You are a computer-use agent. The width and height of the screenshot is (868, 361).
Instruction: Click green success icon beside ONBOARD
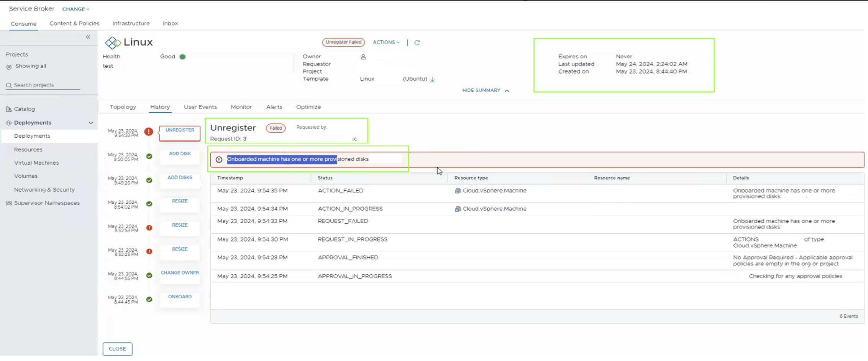[149, 299]
